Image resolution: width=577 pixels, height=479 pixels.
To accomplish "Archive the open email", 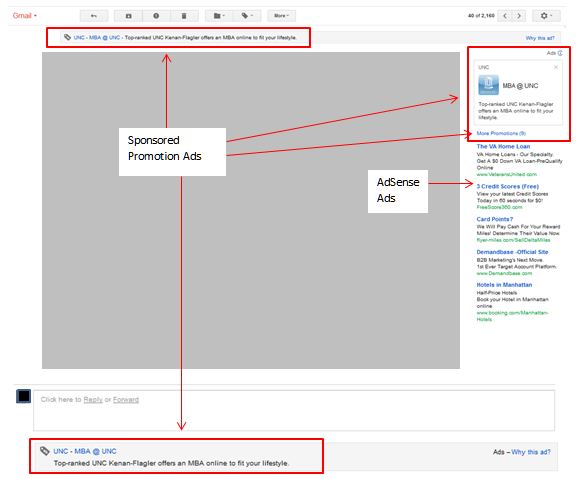I will (x=128, y=16).
